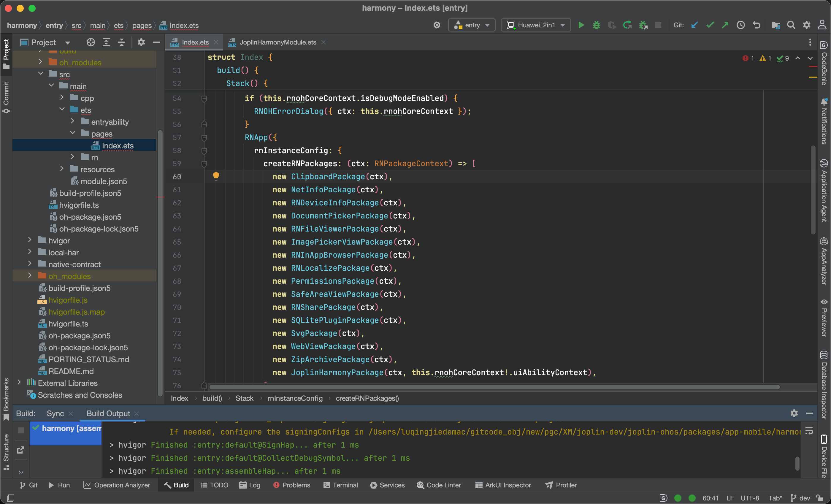
Task: Run the entry configuration with green play button
Action: point(581,25)
